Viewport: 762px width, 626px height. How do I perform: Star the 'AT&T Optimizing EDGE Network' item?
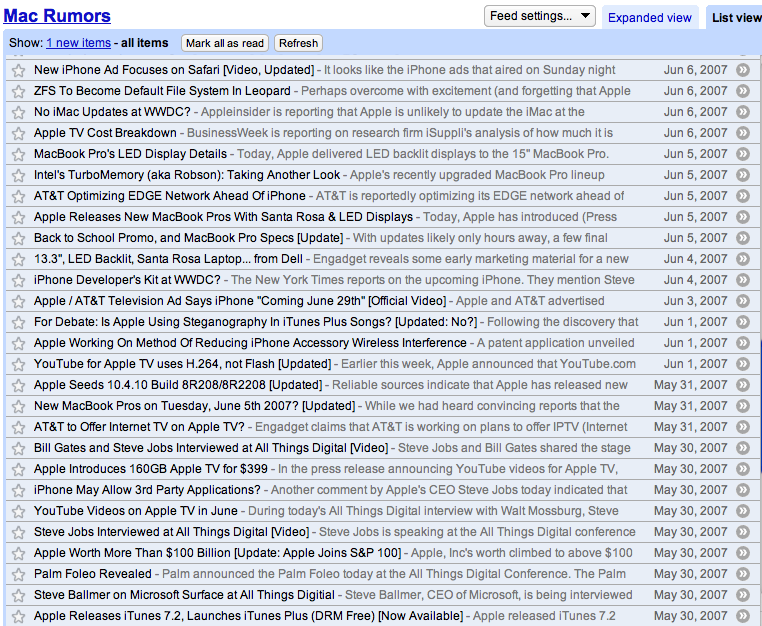tap(18, 196)
